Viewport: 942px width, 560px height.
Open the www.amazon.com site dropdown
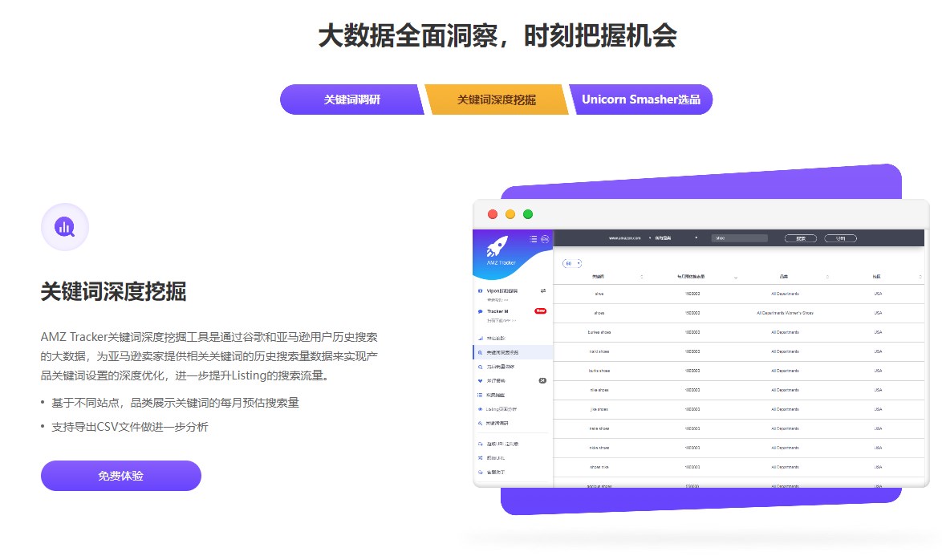[630, 238]
